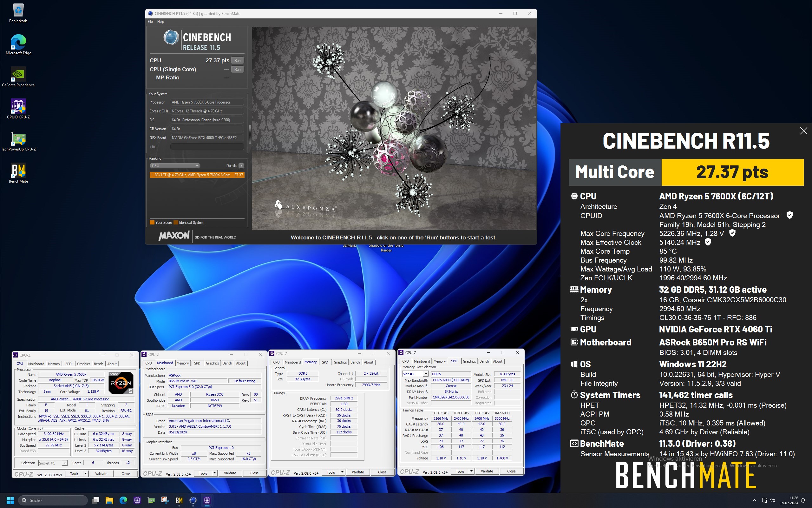Open Edge browser from taskbar
This screenshot has height=508, width=812.
[123, 500]
